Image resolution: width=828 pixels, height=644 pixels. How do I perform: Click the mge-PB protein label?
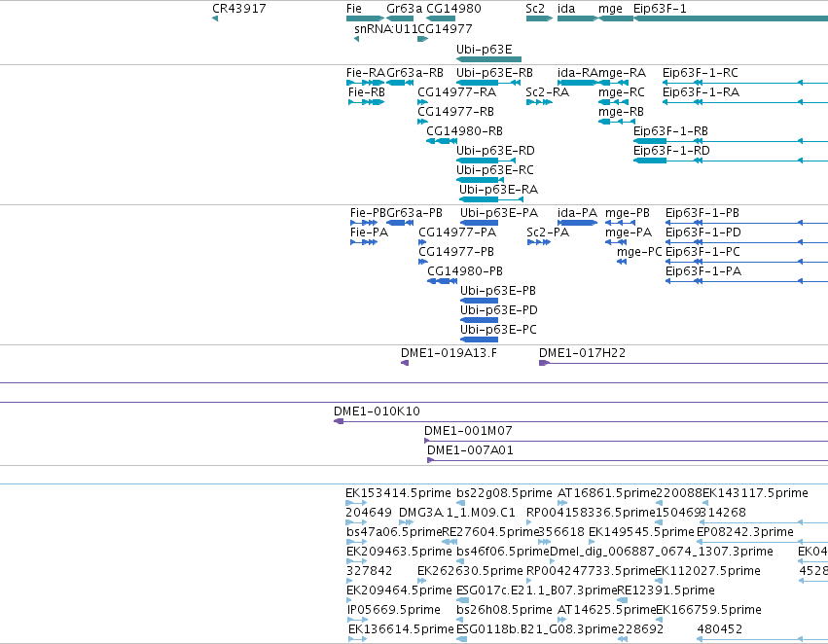click(628, 213)
